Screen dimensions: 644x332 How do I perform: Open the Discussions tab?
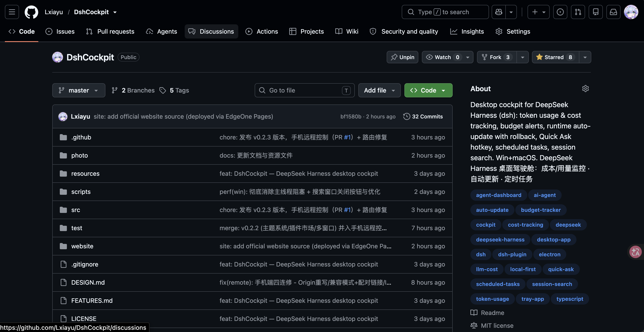[211, 31]
